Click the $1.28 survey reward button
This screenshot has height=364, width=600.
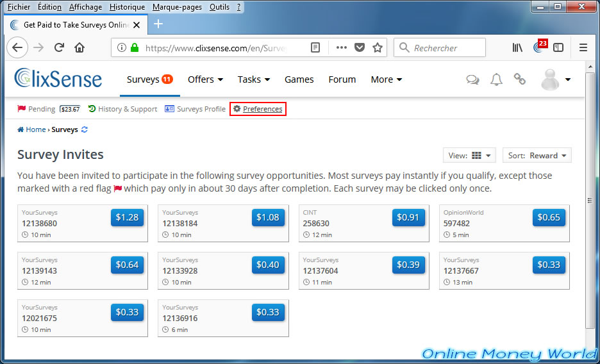pyautogui.click(x=127, y=217)
